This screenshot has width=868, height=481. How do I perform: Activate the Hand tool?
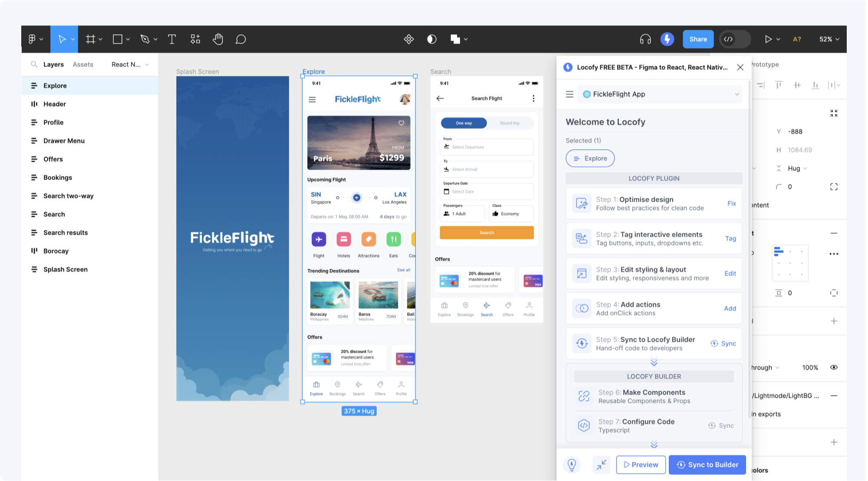click(x=218, y=39)
